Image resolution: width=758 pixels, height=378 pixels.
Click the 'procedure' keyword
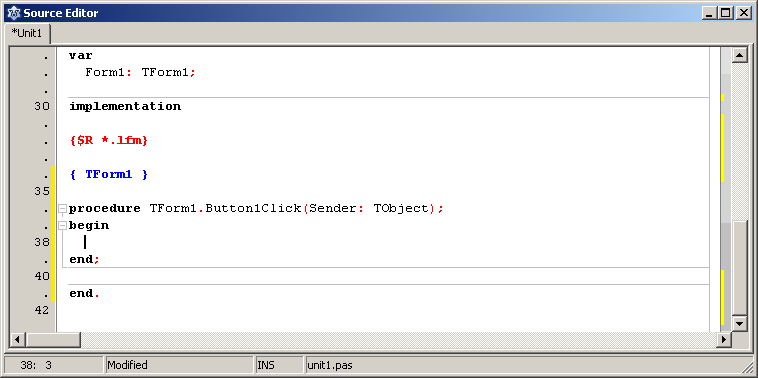tap(104, 209)
